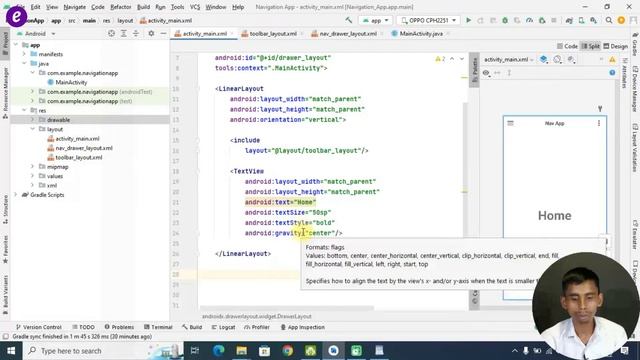Expand the manifests folder
The height and width of the screenshot is (360, 640).
pos(24,54)
